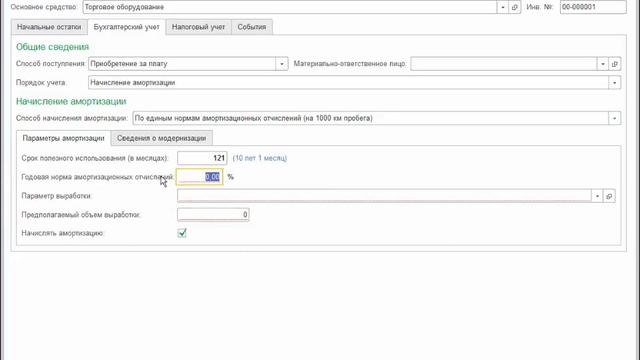Click the Способ поступления field
The width and height of the screenshot is (640, 360).
[x=182, y=64]
